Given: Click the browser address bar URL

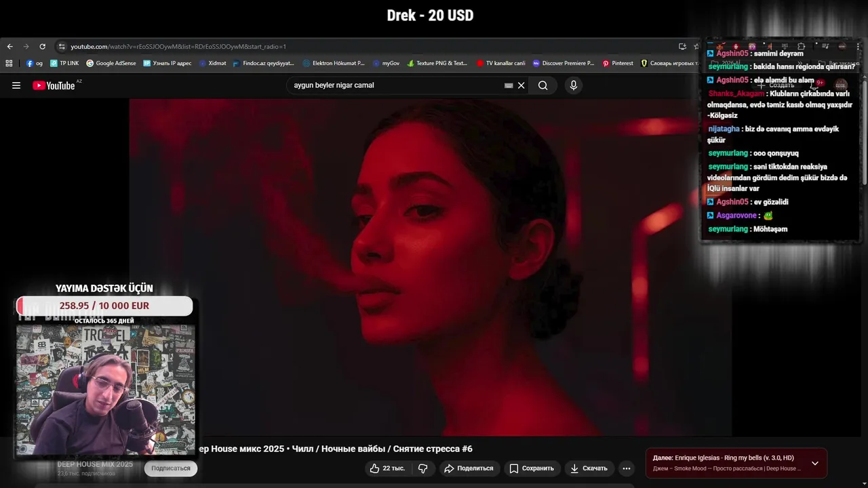Looking at the screenshot, I should (x=178, y=47).
